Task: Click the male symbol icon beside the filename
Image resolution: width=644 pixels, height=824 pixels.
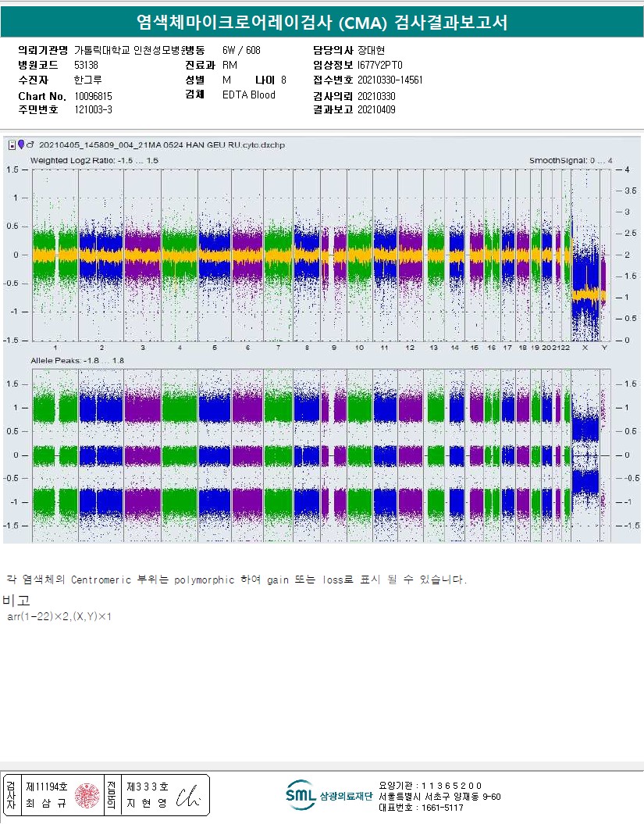Action: tap(30, 144)
